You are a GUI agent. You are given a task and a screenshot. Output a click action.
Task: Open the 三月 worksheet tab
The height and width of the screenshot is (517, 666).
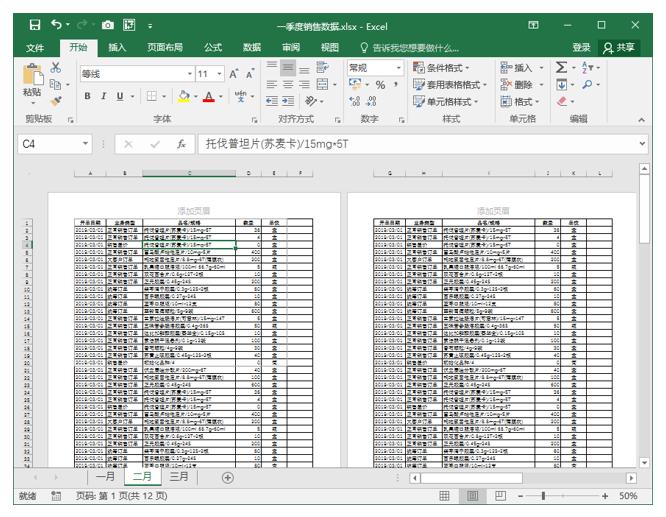[179, 477]
